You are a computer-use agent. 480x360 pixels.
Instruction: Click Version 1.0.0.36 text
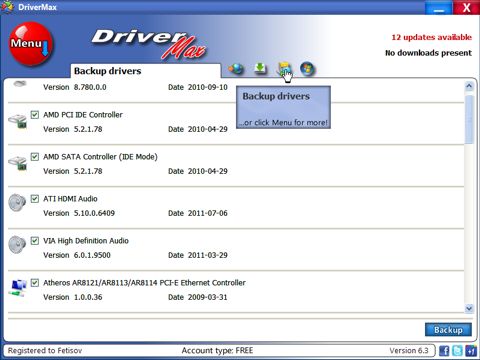tap(73, 297)
